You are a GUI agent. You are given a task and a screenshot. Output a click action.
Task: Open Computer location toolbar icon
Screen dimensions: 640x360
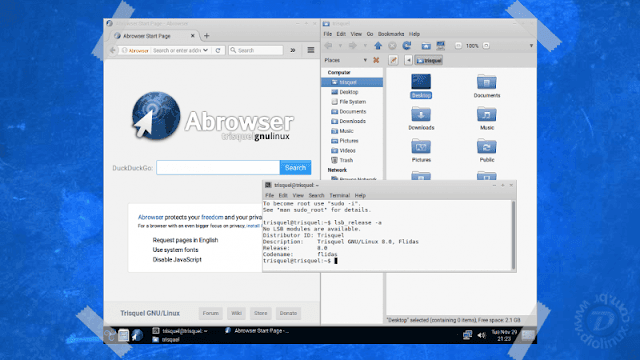coord(440,46)
